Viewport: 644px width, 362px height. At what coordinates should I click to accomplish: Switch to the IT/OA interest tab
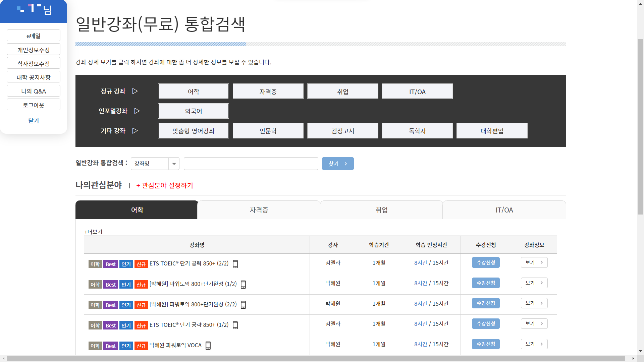pos(504,210)
